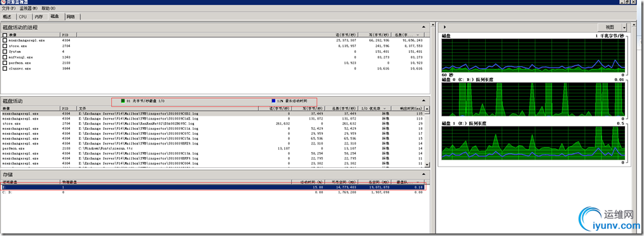Click blue highest active time swatch
The width and height of the screenshot is (644, 236).
[274, 101]
